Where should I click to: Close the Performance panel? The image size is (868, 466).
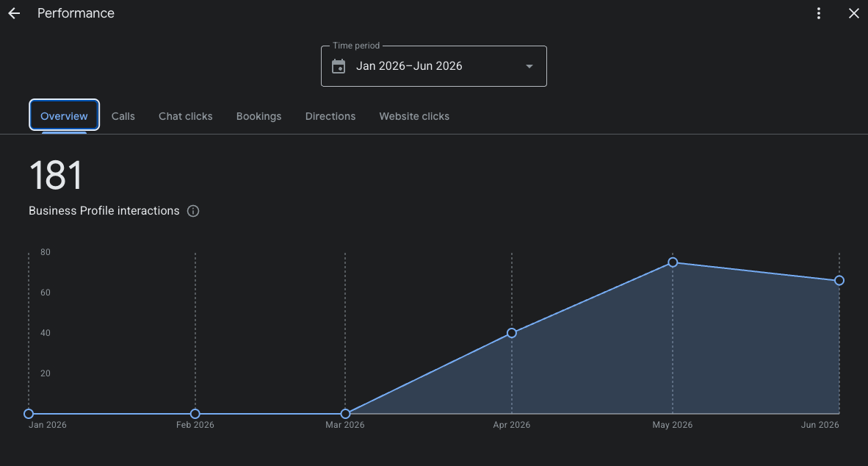point(853,13)
